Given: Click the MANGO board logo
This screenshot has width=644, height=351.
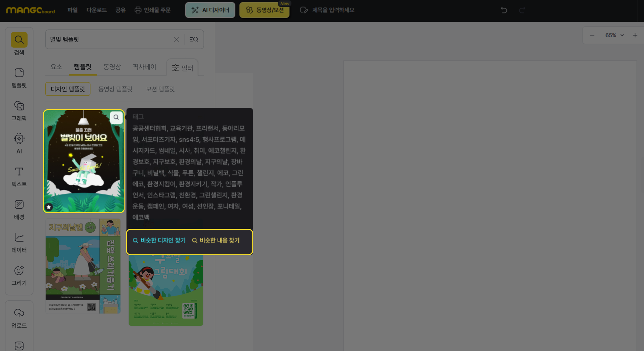Looking at the screenshot, I should click(x=31, y=10).
